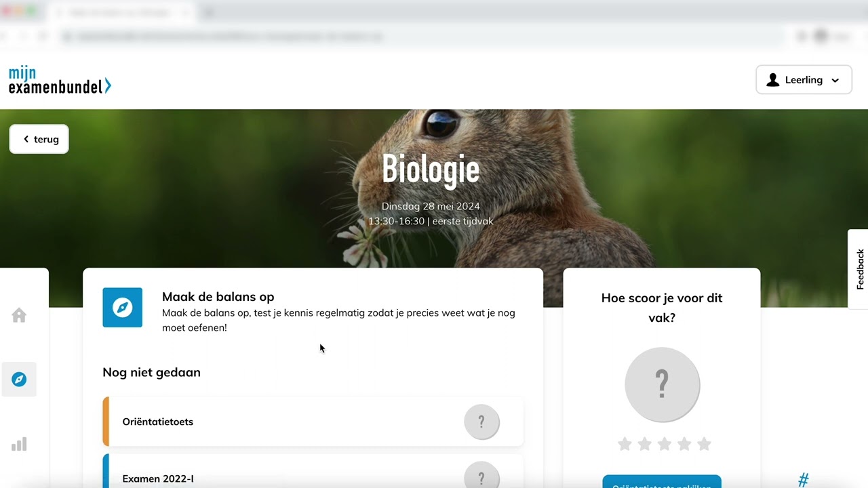Click the blue compass tile icon

point(123,308)
